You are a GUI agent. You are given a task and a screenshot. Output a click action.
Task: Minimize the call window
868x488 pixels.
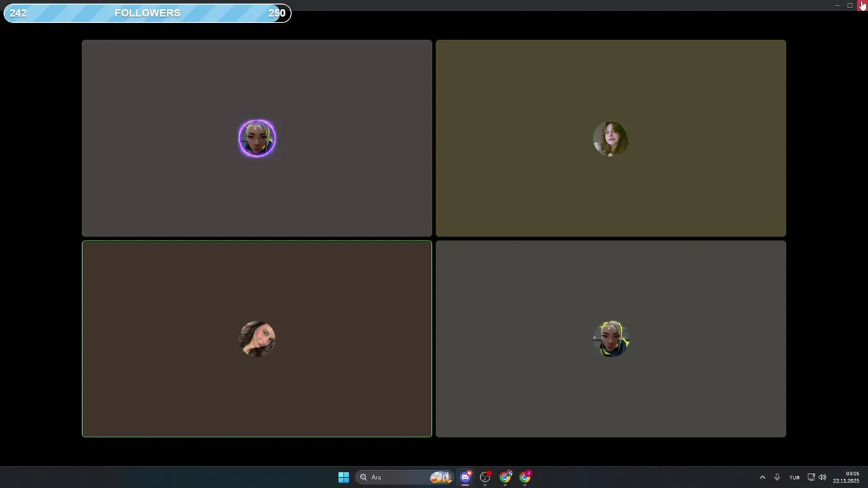click(837, 5)
